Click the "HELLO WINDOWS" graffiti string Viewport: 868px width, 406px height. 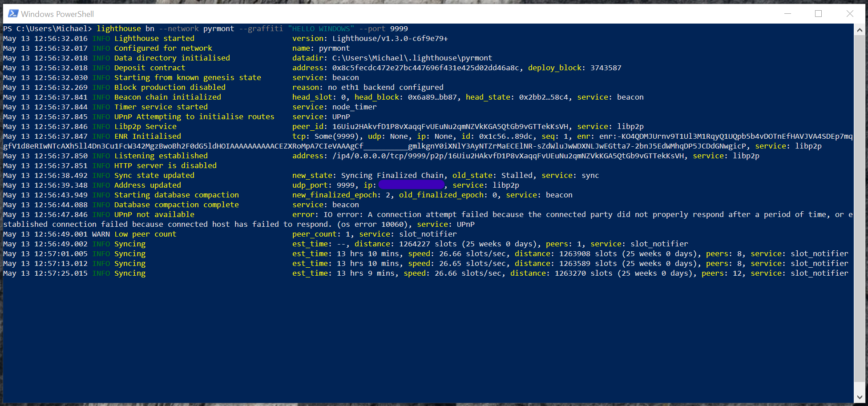pyautogui.click(x=321, y=28)
